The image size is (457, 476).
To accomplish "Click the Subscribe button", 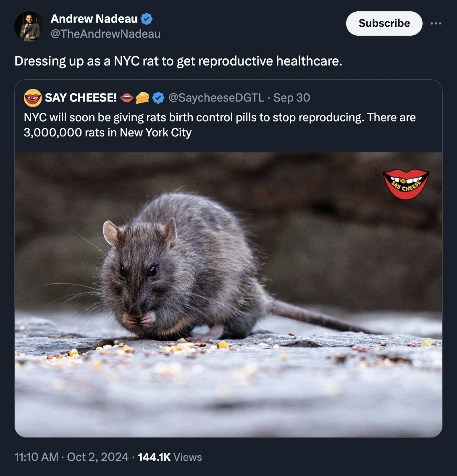I will click(384, 24).
